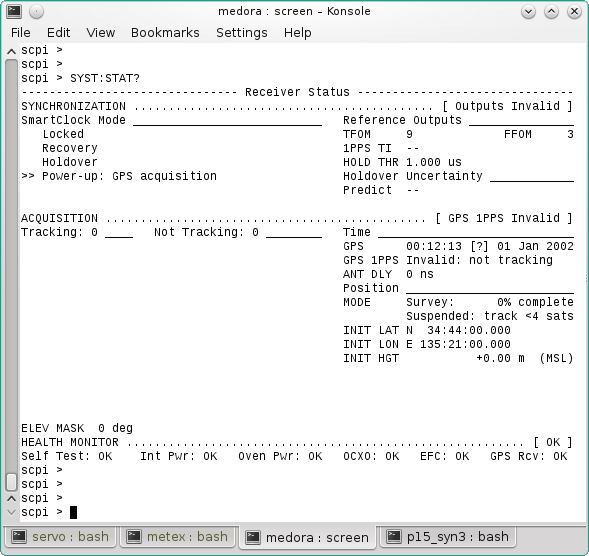Click the second up arrow near scrollbar bottom

[x=12, y=499]
